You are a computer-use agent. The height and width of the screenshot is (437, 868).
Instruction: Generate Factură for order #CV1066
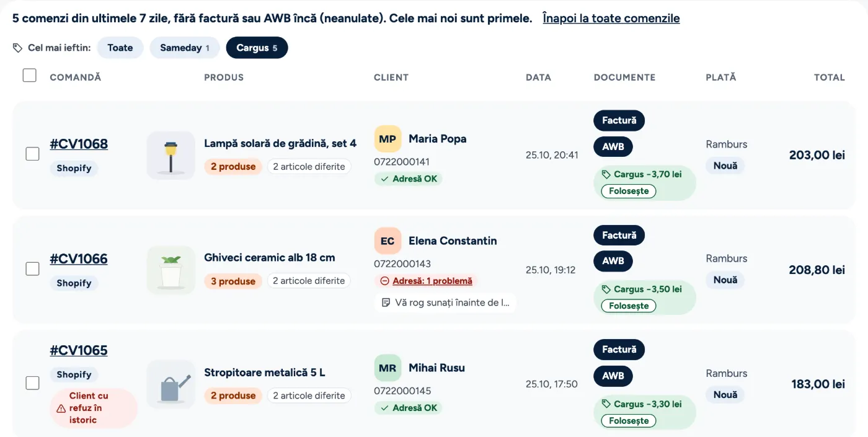(619, 235)
